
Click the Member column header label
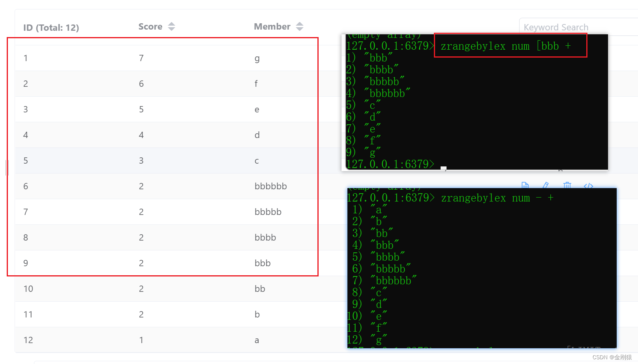(272, 26)
